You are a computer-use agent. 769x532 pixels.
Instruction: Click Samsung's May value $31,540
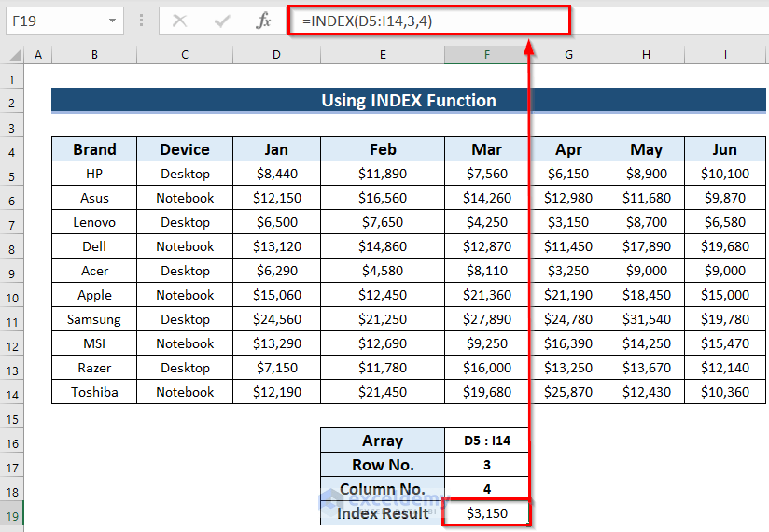(x=646, y=319)
